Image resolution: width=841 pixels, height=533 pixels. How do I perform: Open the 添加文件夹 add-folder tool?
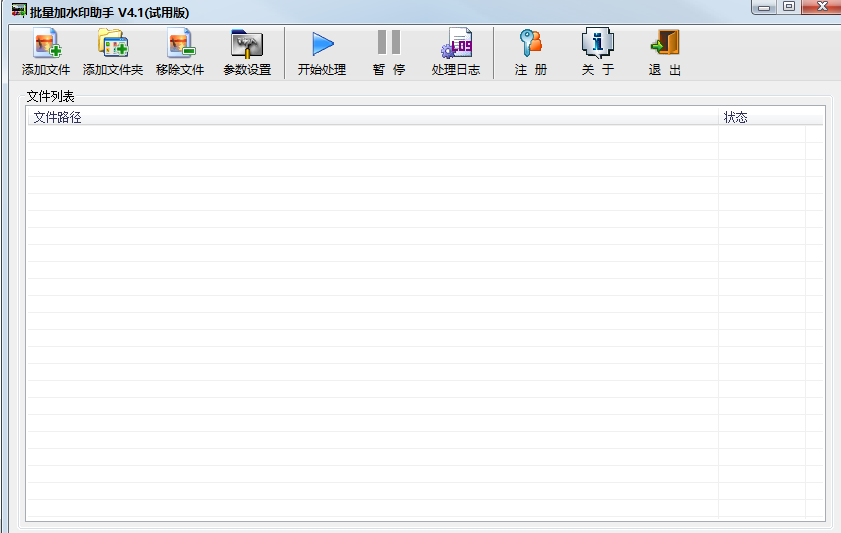[112, 45]
